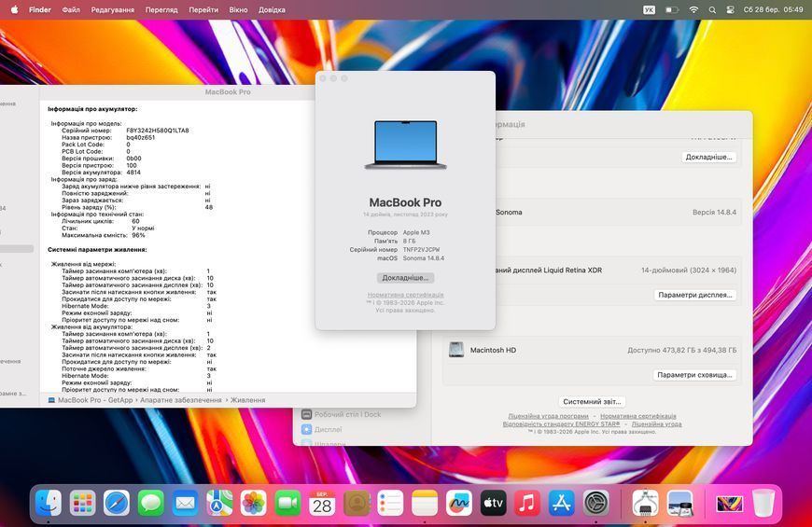Launch Safari from the Dock

(x=117, y=503)
